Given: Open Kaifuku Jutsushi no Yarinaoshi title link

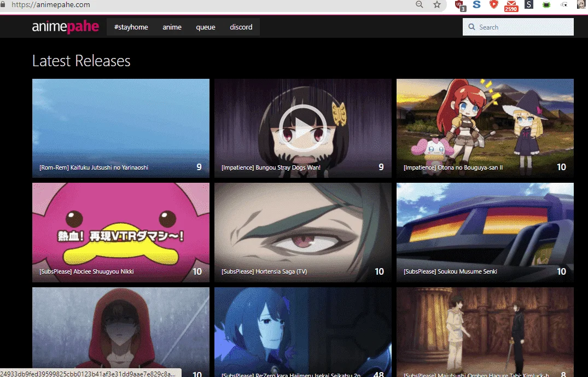Looking at the screenshot, I should pos(94,167).
